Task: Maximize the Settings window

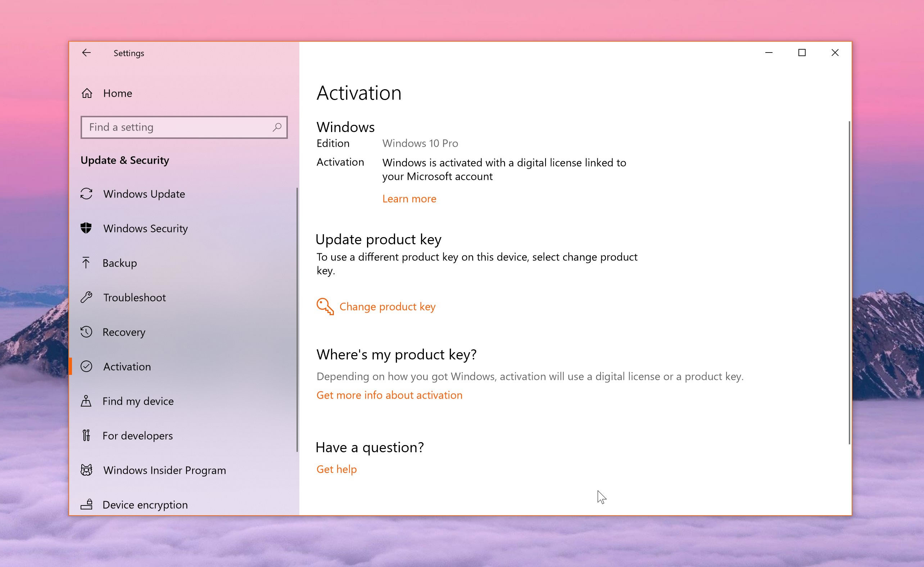Action: click(x=802, y=53)
